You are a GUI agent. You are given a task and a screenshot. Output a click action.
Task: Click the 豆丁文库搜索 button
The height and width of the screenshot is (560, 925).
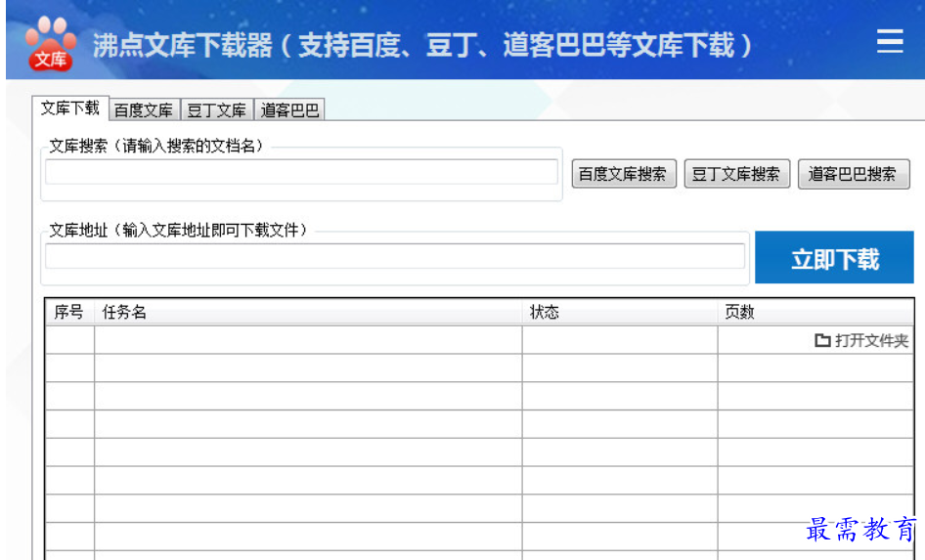(x=737, y=174)
